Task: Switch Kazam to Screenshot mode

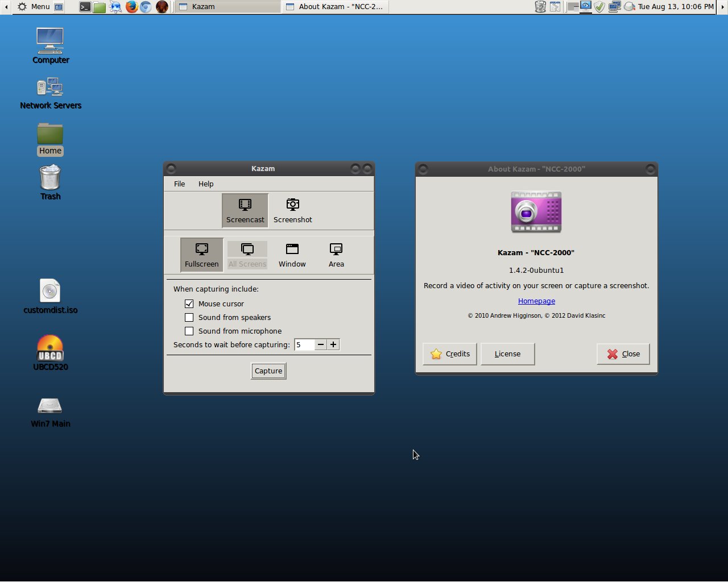Action: 292,210
